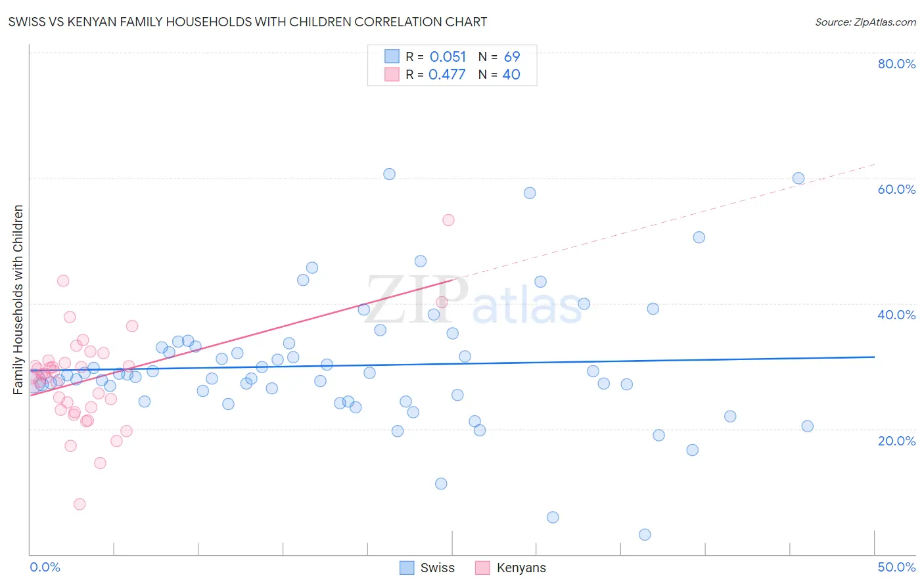Click the pink R = 0.477 swatch
Image resolution: width=924 pixels, height=586 pixels.
392,74
